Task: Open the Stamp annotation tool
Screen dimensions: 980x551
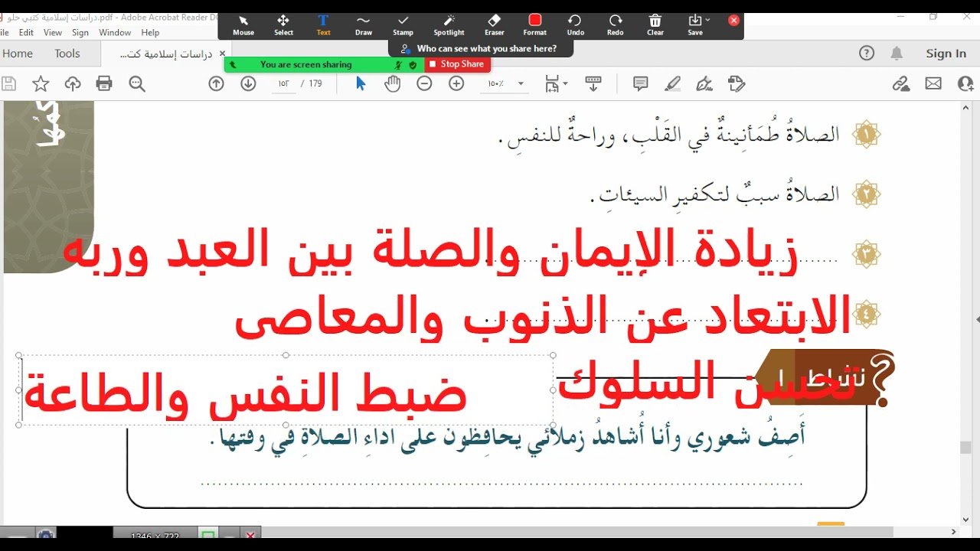Action: 403,25
